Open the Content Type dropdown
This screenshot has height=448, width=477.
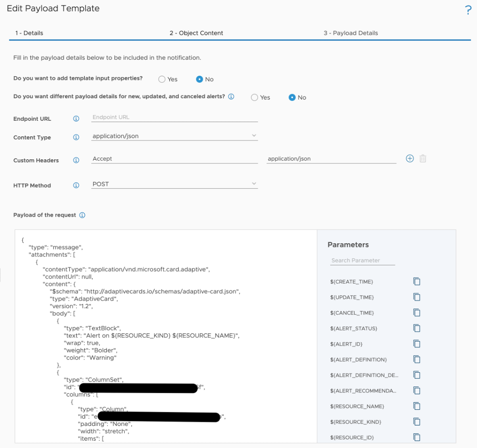click(174, 136)
